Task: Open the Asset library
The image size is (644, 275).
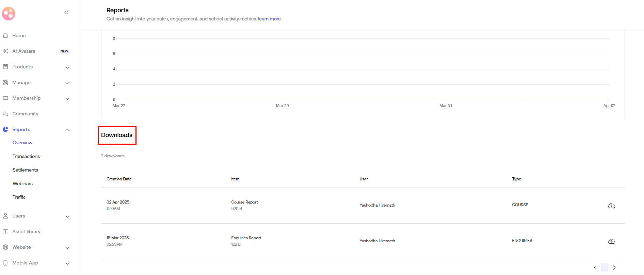Action: [26, 231]
